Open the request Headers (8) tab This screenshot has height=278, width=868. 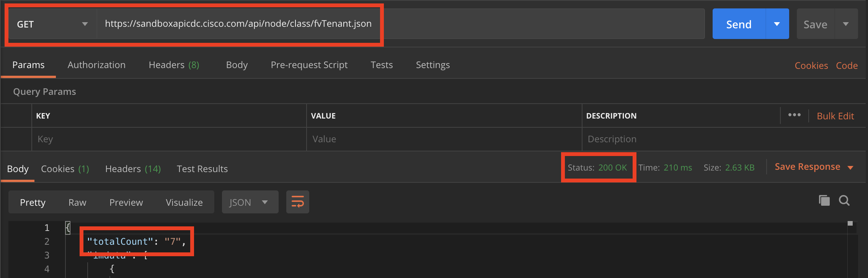[174, 65]
